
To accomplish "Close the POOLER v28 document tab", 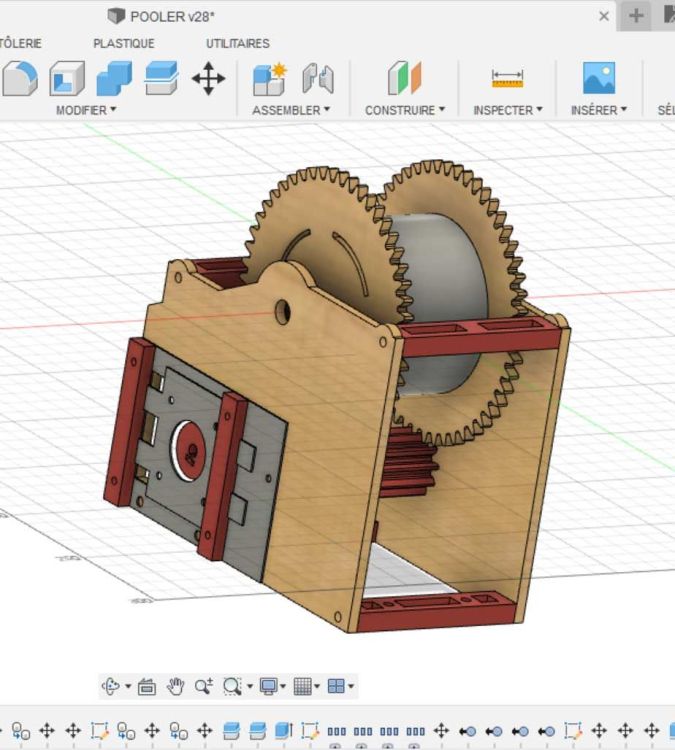I will (x=604, y=16).
